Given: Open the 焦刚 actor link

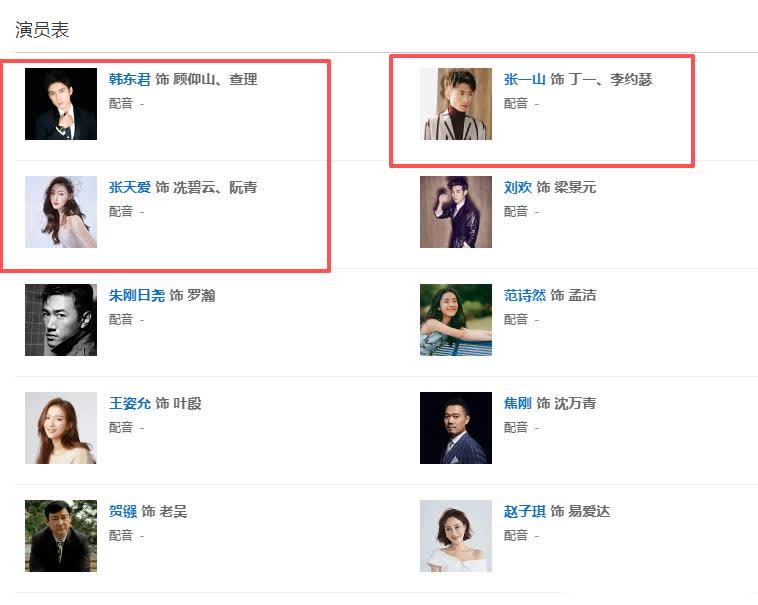Looking at the screenshot, I should [x=517, y=404].
